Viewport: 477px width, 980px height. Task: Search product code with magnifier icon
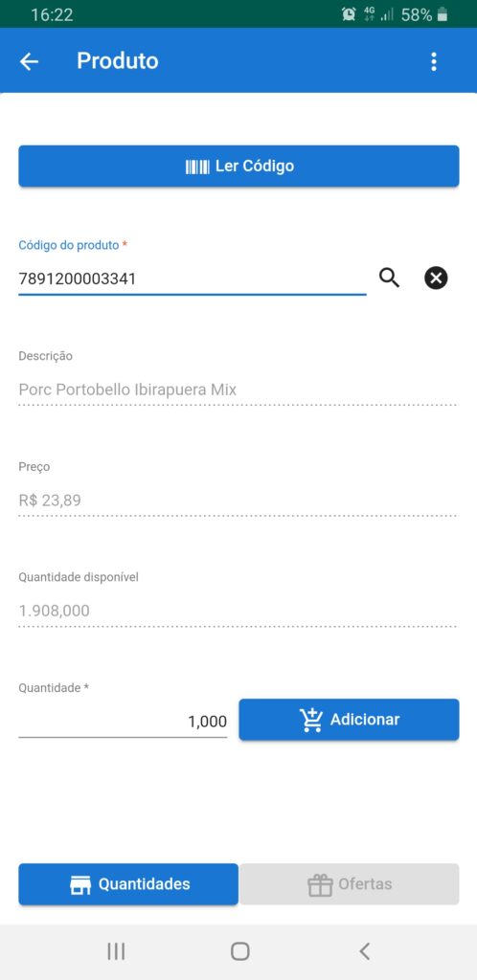(389, 278)
